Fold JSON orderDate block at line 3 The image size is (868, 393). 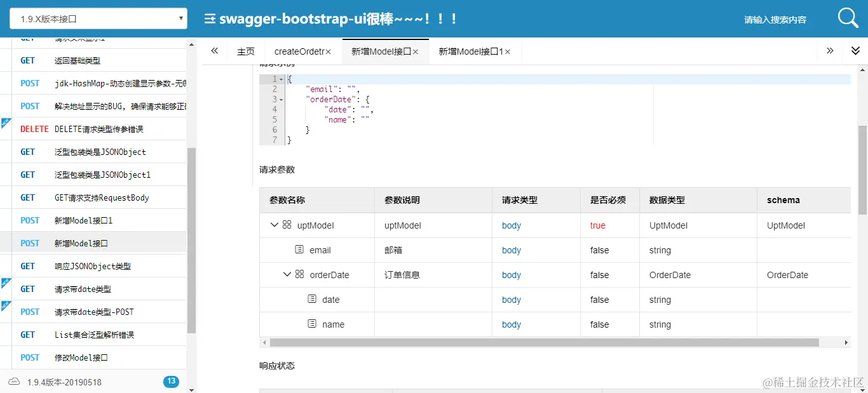point(281,100)
